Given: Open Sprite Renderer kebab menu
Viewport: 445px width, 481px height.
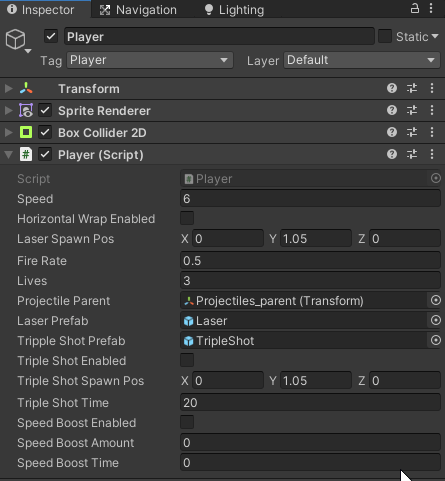Looking at the screenshot, I should pos(432,110).
